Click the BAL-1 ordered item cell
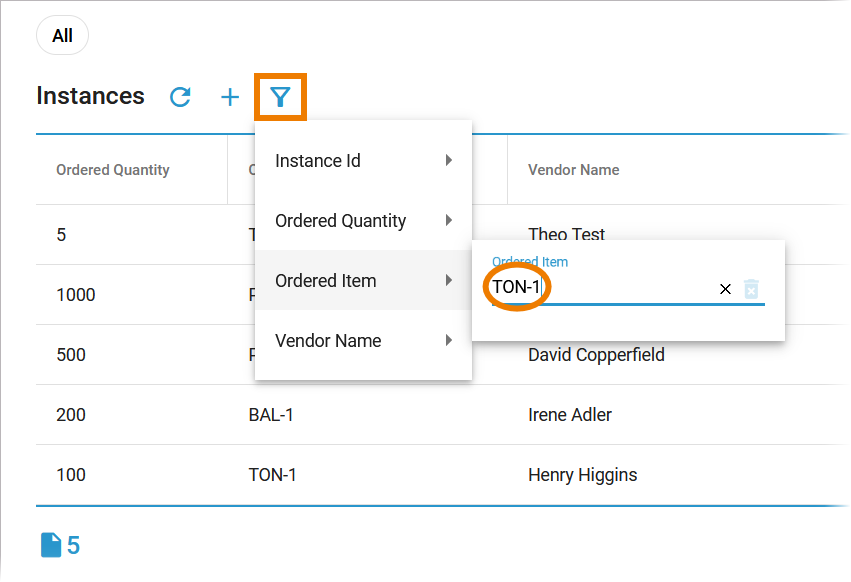The image size is (851, 582). tap(271, 415)
